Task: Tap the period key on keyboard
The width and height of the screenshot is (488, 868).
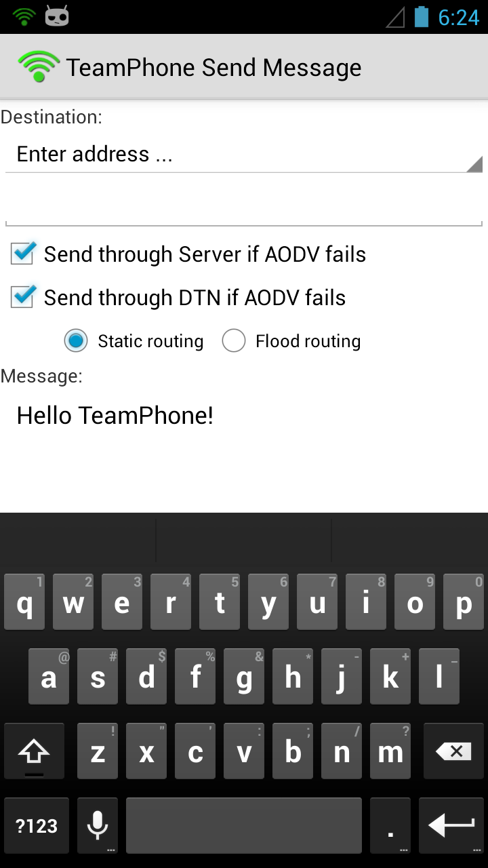Action: (x=390, y=825)
